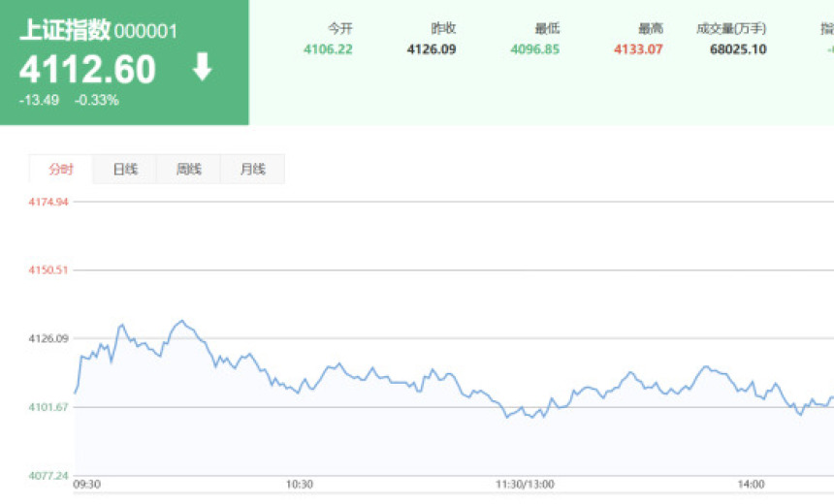This screenshot has height=504, width=834.
Task: Click the 最高 value 4133.07
Action: (638, 49)
